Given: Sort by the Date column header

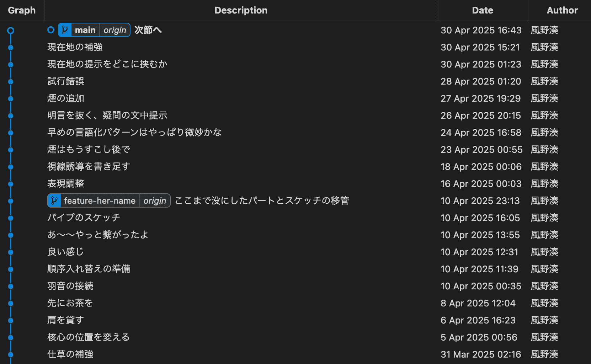Looking at the screenshot, I should pyautogui.click(x=482, y=10).
